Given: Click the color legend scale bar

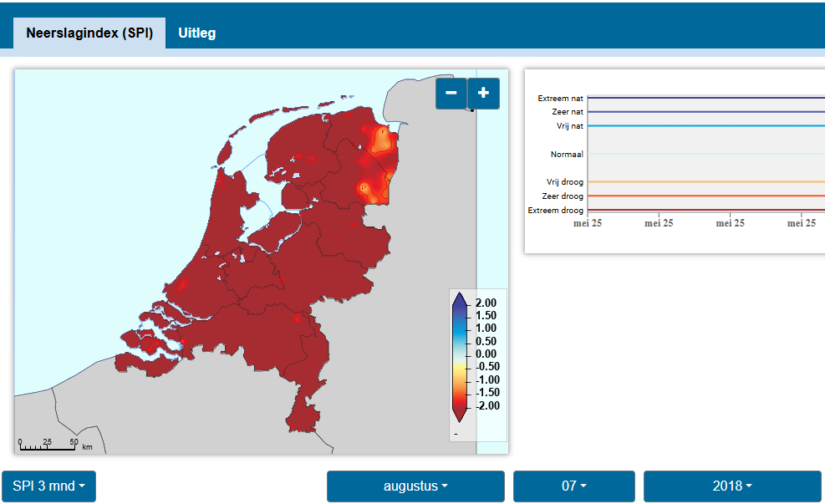Looking at the screenshot, I should pos(460,358).
